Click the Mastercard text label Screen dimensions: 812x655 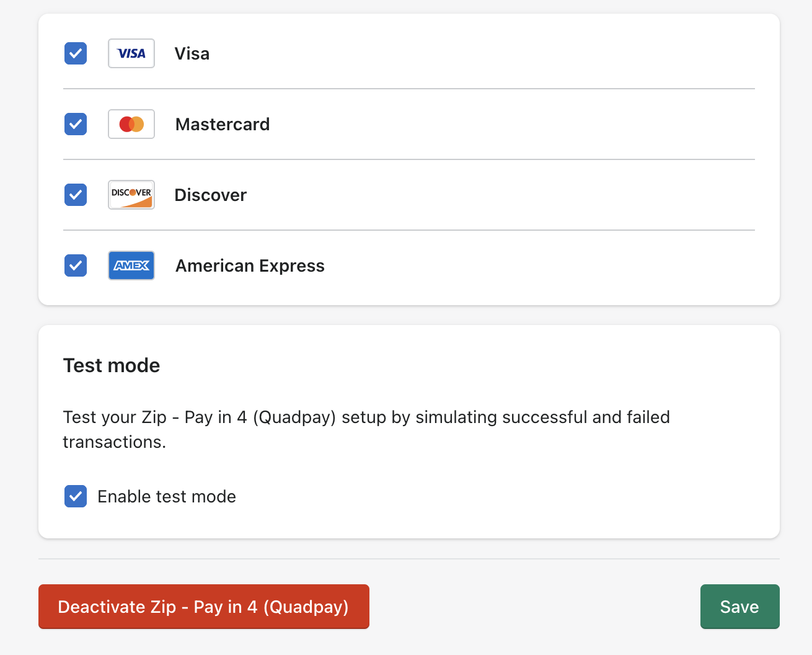(223, 125)
